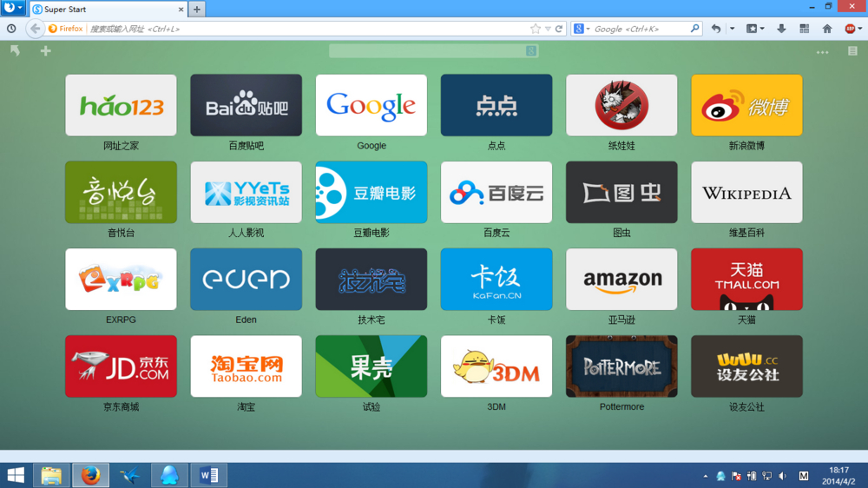Viewport: 868px width, 488px height.
Task: Click the search magnifier icon
Action: [x=694, y=29]
